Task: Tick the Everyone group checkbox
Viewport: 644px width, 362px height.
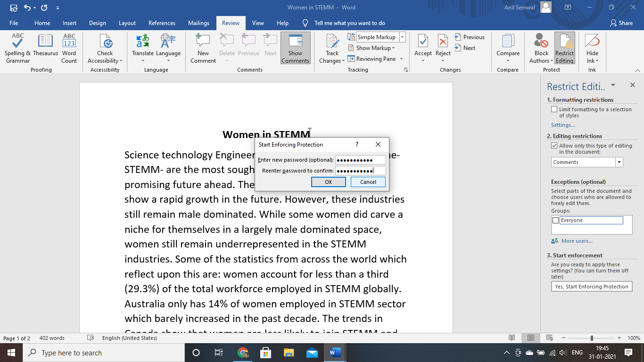Action: click(555, 221)
